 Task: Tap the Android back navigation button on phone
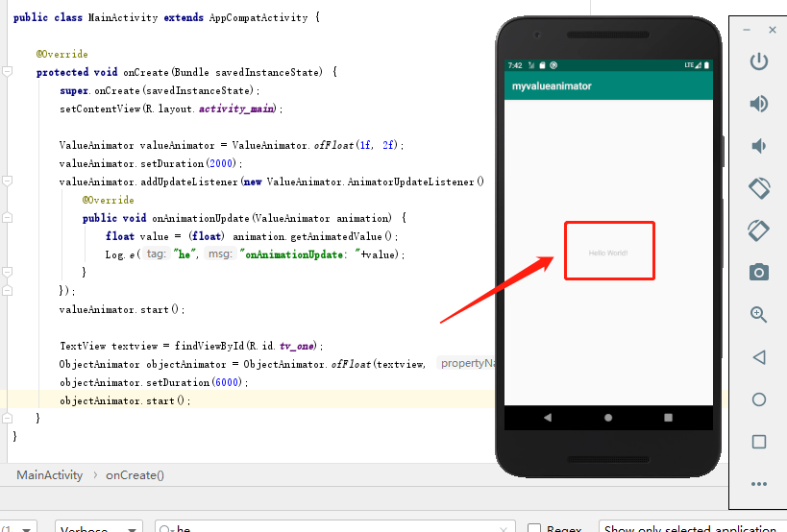[x=547, y=417]
